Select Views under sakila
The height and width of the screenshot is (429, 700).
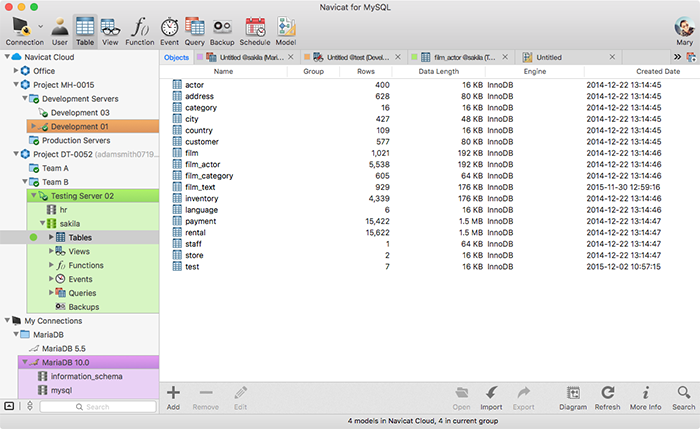click(x=79, y=251)
